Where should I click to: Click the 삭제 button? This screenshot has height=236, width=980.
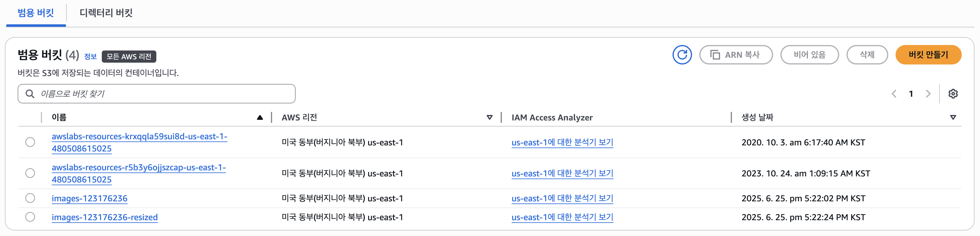[867, 55]
